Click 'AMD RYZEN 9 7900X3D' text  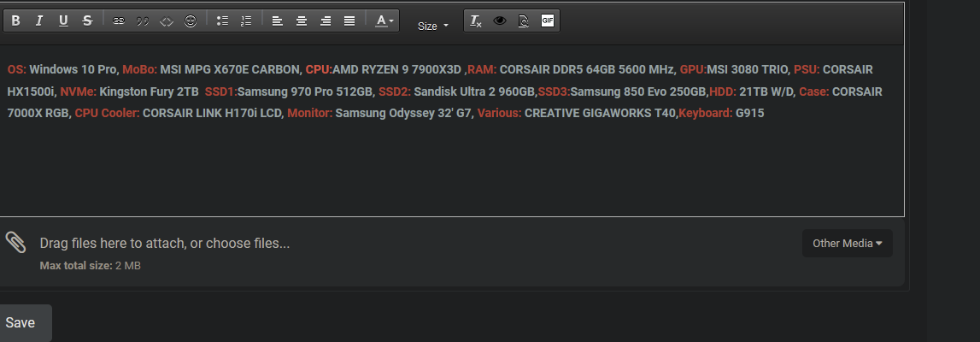pyautogui.click(x=397, y=69)
